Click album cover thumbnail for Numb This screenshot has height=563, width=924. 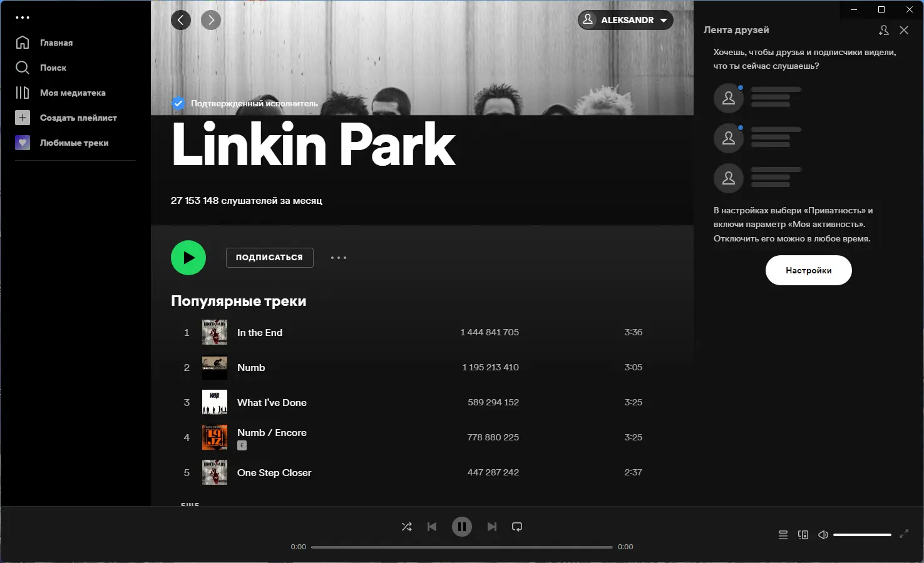click(215, 367)
